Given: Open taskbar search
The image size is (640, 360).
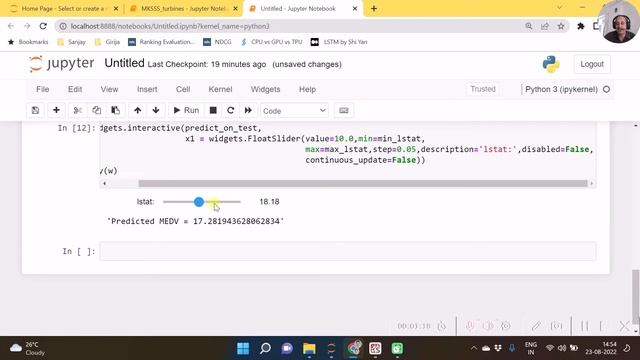Looking at the screenshot, I should [265, 349].
